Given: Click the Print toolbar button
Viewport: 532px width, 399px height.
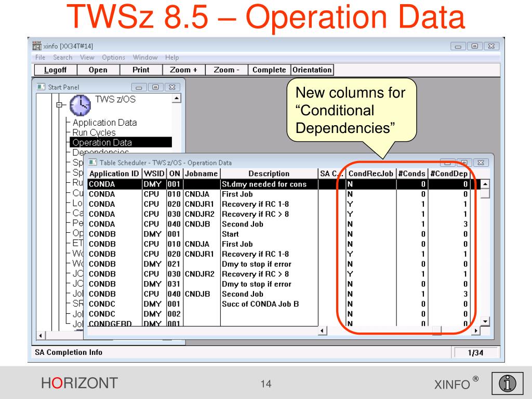Looking at the screenshot, I should coord(141,70).
